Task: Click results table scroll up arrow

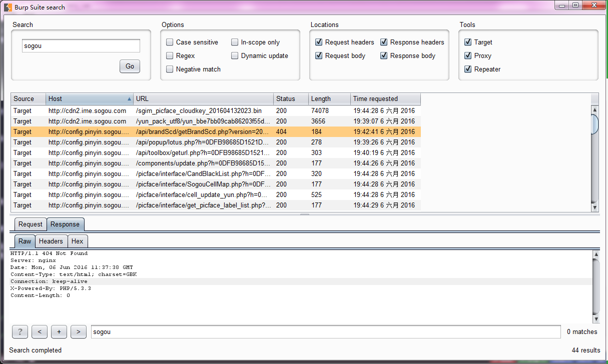Action: click(x=594, y=110)
